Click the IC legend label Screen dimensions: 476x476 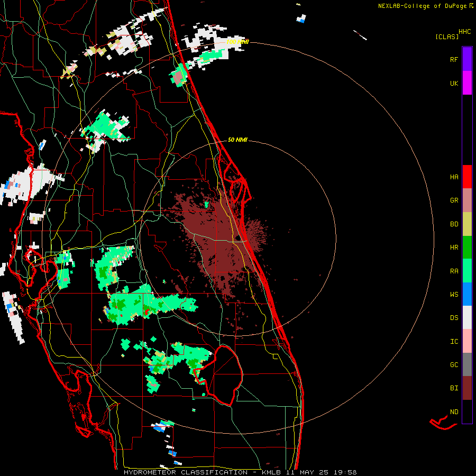[454, 342]
